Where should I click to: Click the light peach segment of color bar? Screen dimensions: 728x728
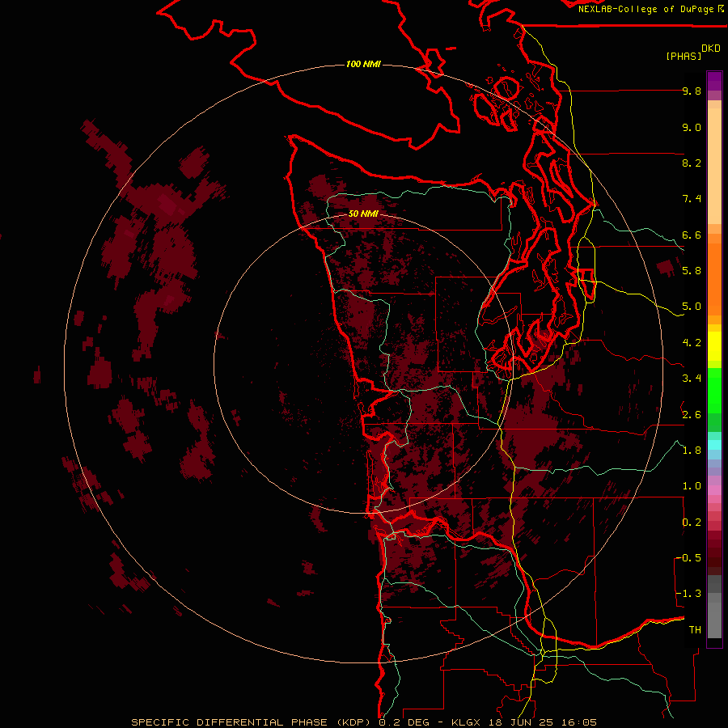point(714,166)
